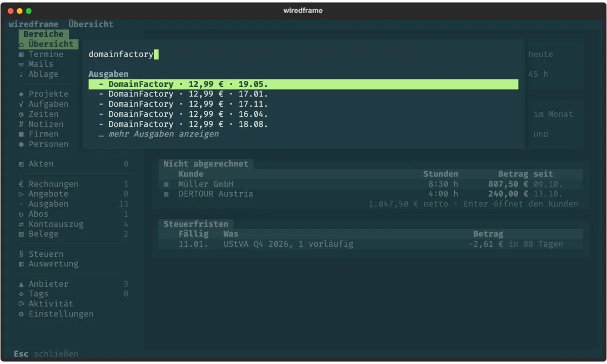Click the Belege receipt icon
This screenshot has height=364, width=607.
[21, 234]
